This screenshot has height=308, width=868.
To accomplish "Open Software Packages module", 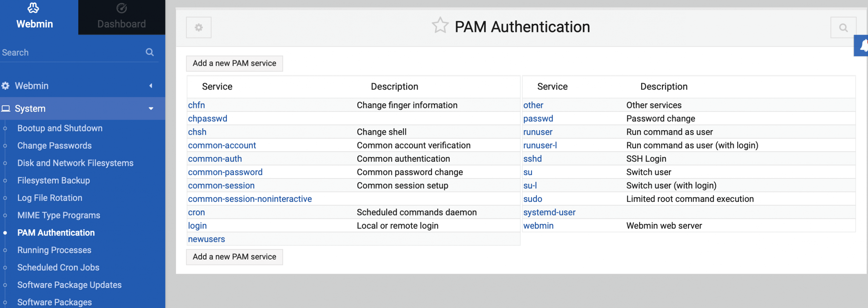I will click(x=55, y=302).
